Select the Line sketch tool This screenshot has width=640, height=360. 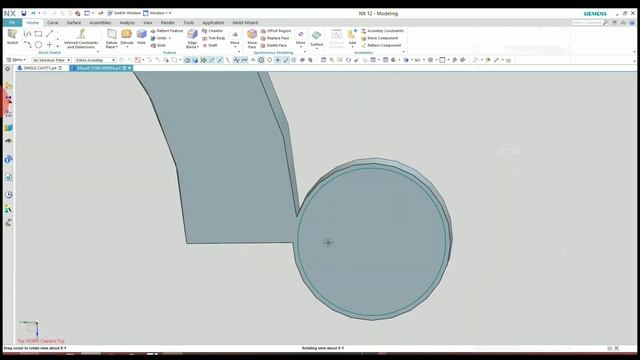point(49,33)
